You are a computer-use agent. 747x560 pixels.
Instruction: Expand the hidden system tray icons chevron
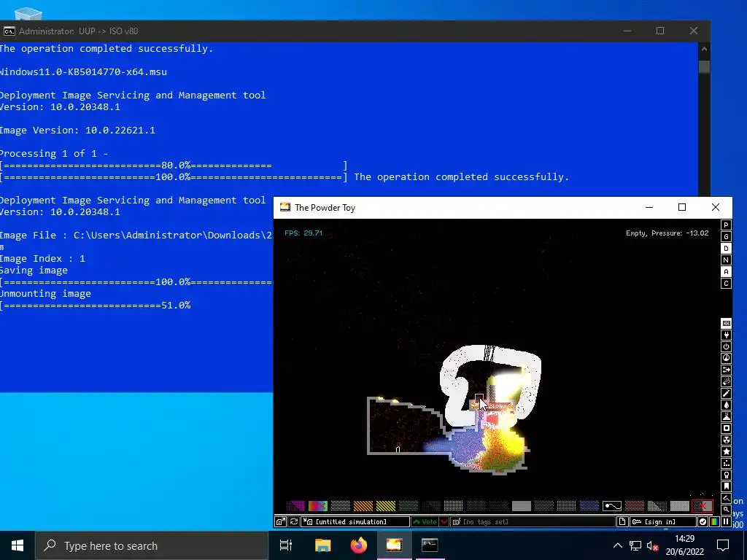click(617, 545)
